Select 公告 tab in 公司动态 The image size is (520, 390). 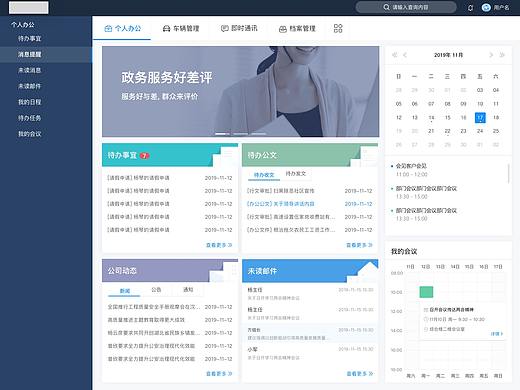pyautogui.click(x=156, y=290)
